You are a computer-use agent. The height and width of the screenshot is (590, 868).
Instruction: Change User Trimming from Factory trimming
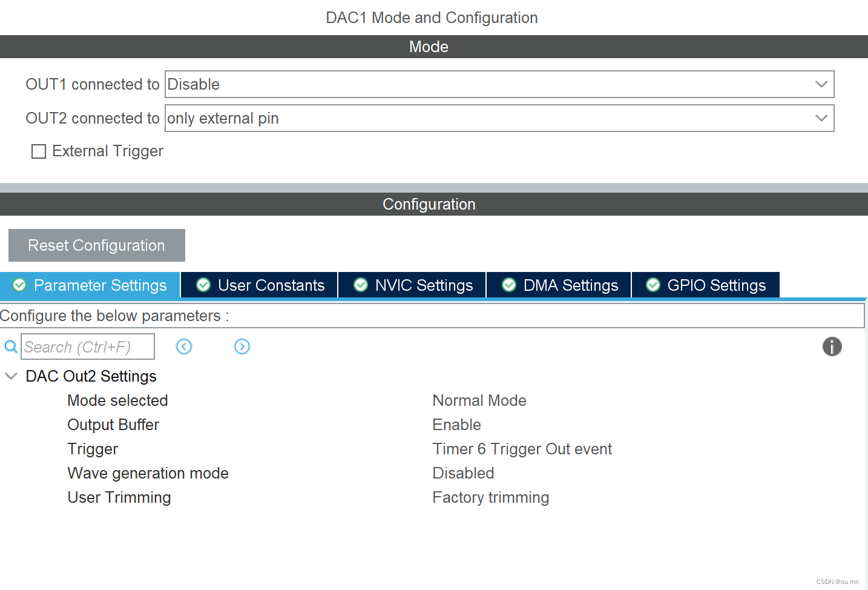point(490,497)
